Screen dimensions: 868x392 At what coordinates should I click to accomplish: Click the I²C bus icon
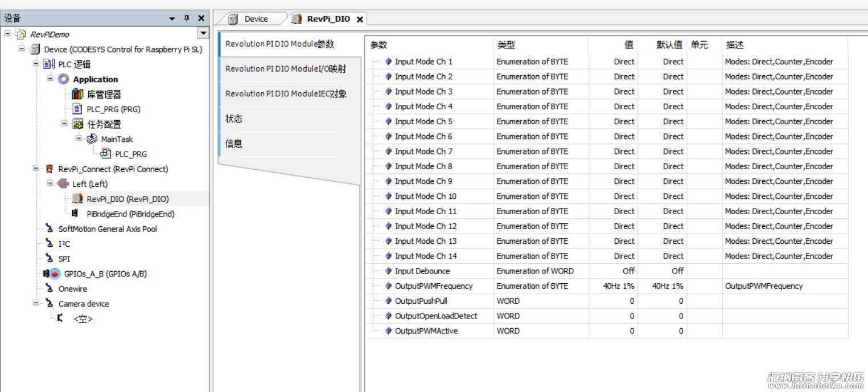point(50,244)
